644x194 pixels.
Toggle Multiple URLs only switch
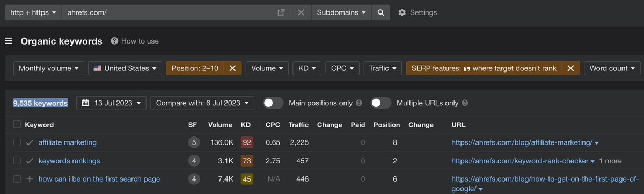coord(380,103)
